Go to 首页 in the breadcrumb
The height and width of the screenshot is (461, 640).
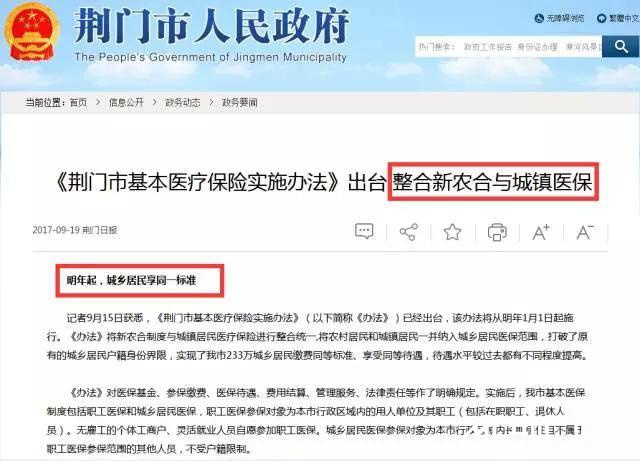(x=78, y=102)
